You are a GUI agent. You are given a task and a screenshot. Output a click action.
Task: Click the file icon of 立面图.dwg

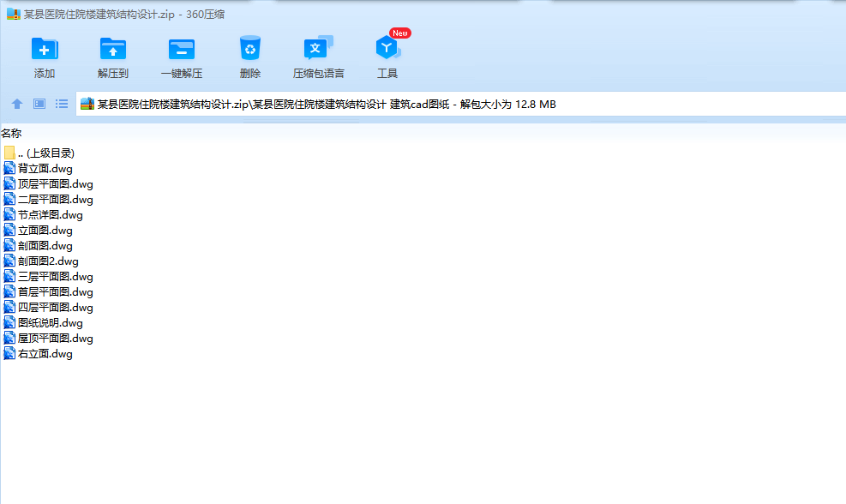click(9, 230)
